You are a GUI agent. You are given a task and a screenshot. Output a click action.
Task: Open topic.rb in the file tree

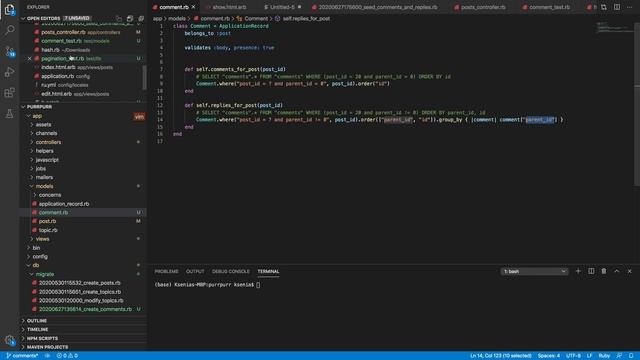click(48, 230)
